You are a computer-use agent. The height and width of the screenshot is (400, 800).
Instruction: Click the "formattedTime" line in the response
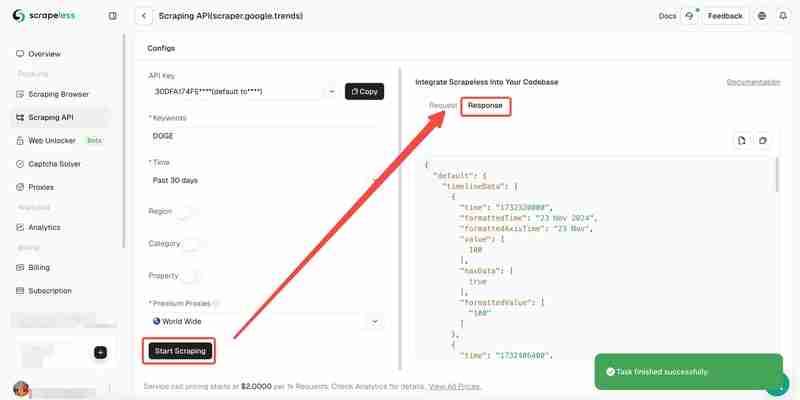pos(528,218)
